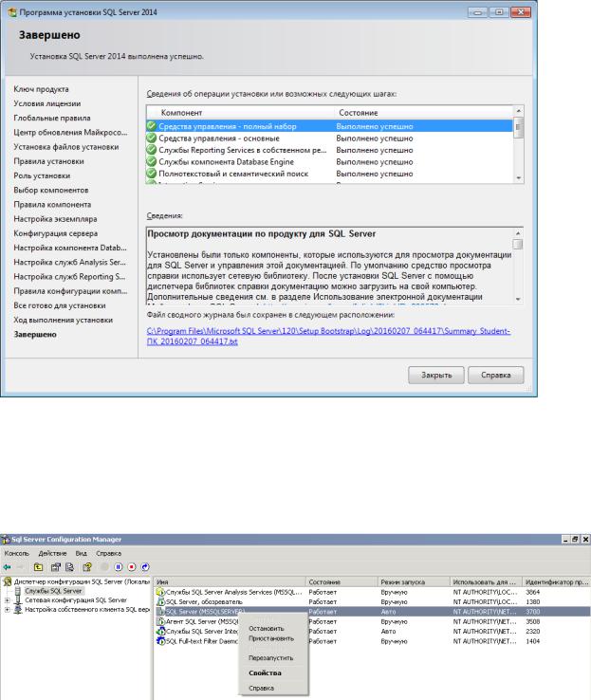Click the components list scroll-up arrow

pyautogui.click(x=518, y=110)
